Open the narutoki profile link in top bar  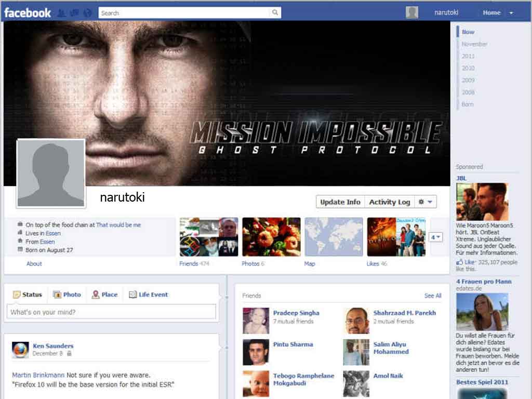tap(446, 12)
